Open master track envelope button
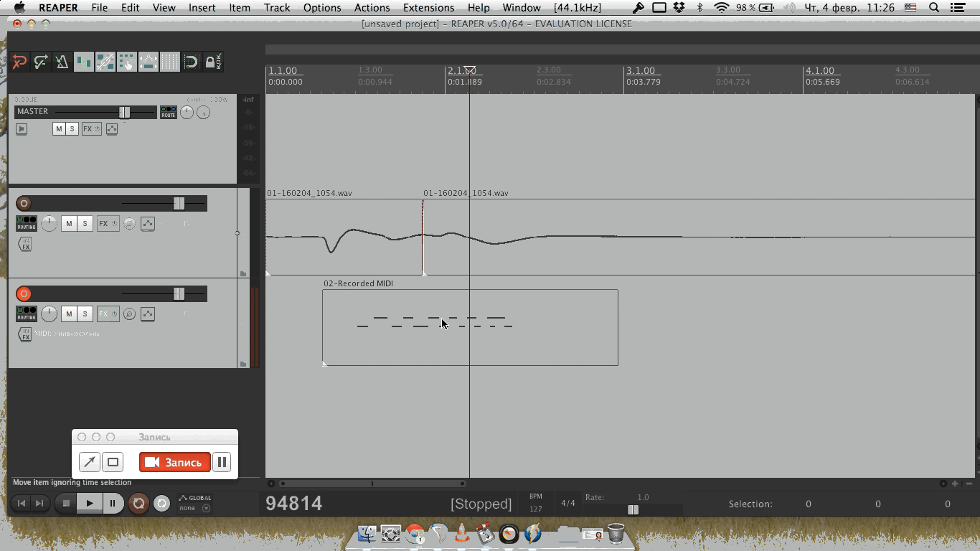 tap(112, 129)
